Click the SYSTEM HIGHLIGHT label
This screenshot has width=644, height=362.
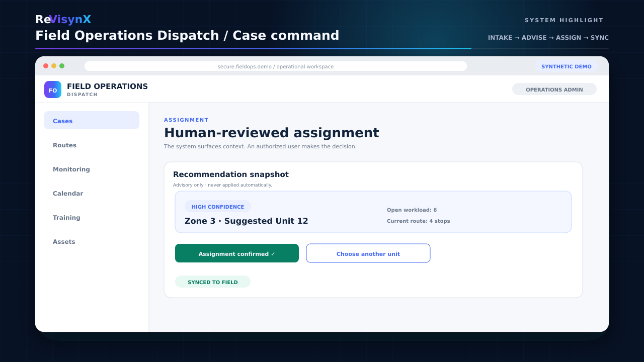click(564, 20)
